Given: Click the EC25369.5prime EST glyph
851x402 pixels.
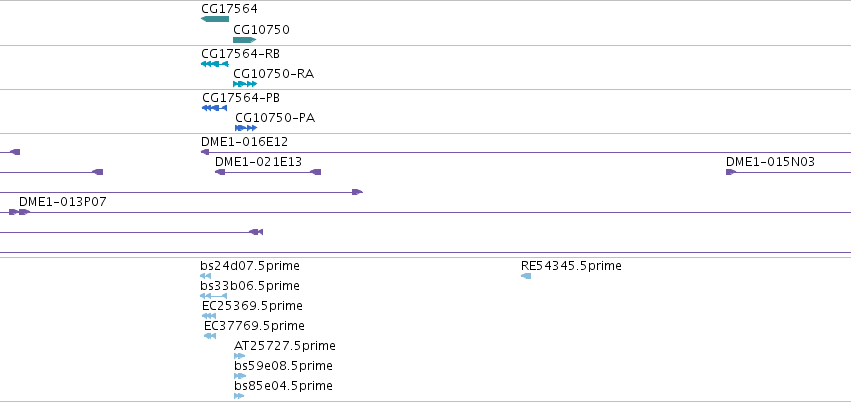Looking at the screenshot, I should pyautogui.click(x=209, y=316).
